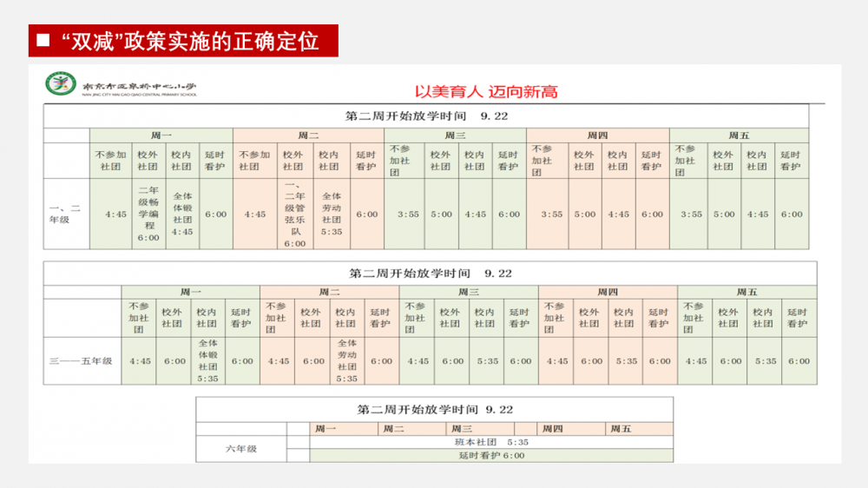
Task: Select the 班本社团 5:35 row
Action: tap(491, 442)
